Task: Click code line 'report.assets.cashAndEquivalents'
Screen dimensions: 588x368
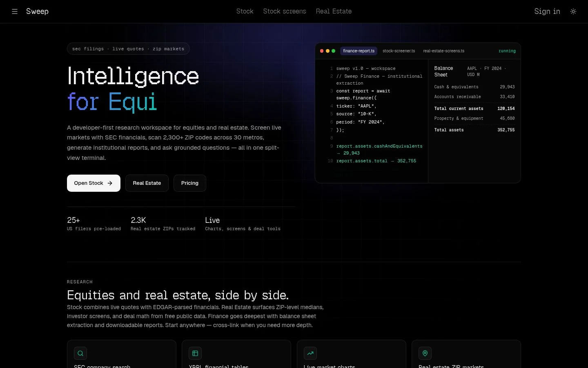Action: pyautogui.click(x=379, y=146)
